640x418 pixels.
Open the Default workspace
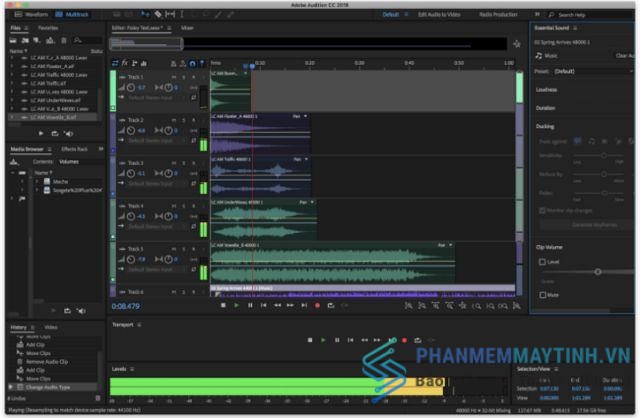[x=391, y=14]
